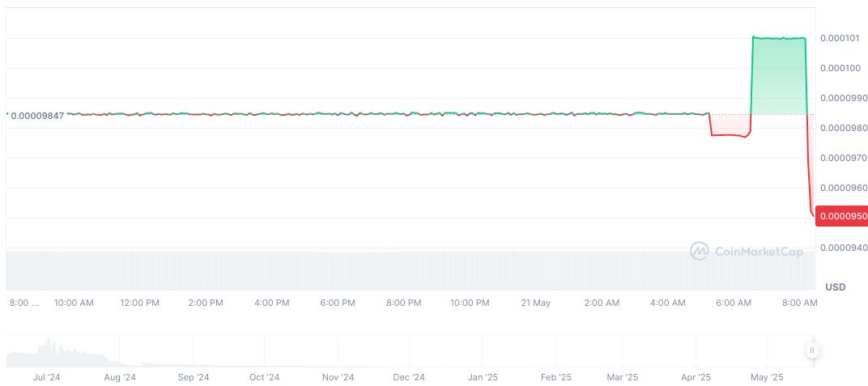Click the 0.0000960 price axis label
Screen dimensions: 868x386
844,188
